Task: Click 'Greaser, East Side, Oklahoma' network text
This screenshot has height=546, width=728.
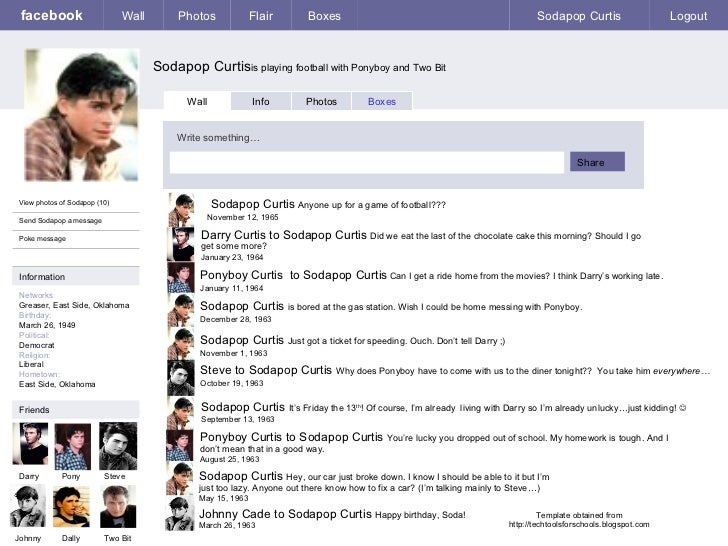Action: click(x=74, y=305)
